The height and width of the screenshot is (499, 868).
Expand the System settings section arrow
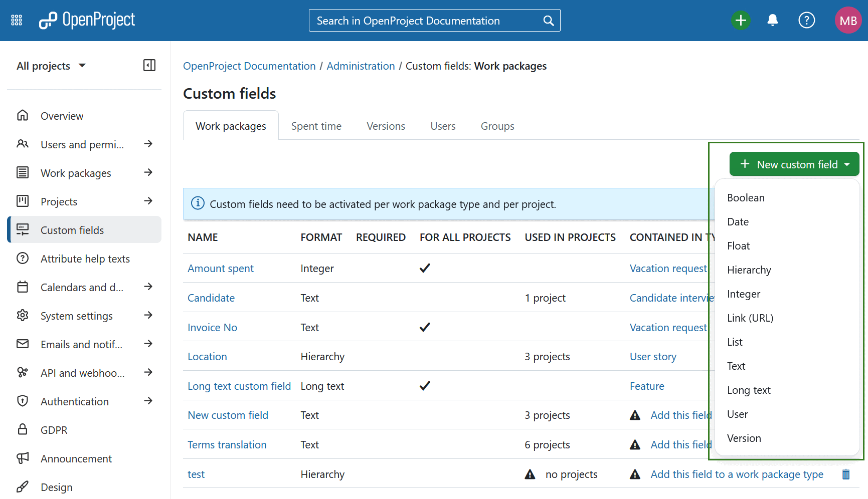tap(148, 315)
